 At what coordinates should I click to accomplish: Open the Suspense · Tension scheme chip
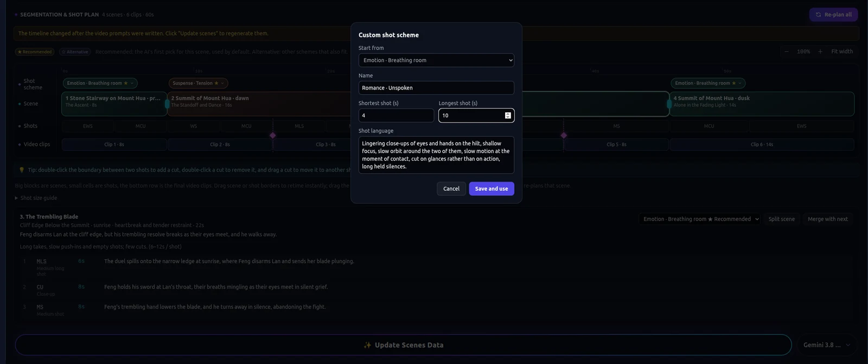[198, 83]
